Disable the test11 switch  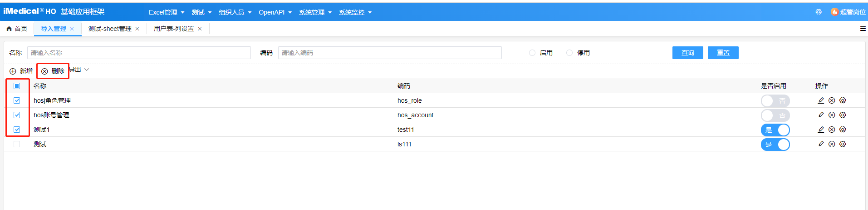click(x=775, y=130)
